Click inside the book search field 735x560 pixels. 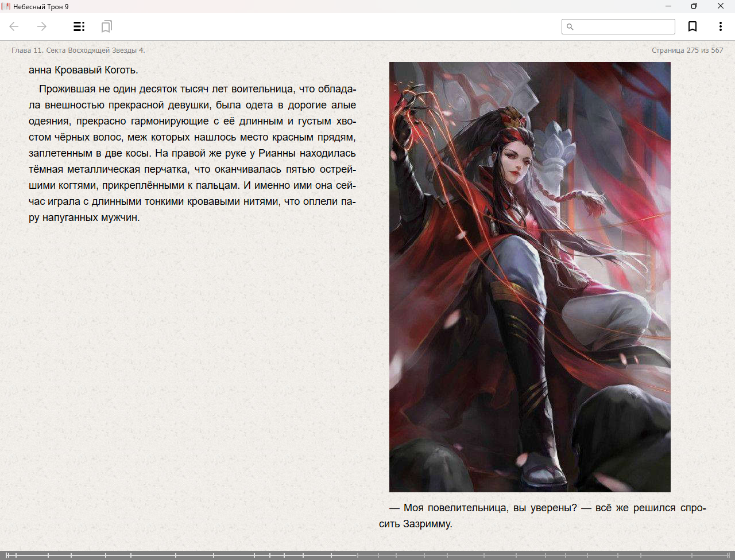[624, 27]
